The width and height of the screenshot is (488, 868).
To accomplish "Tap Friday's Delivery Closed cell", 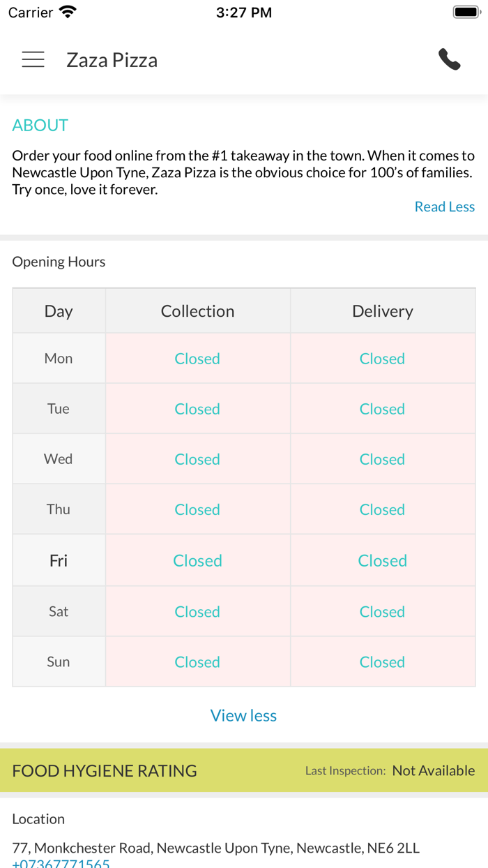I will [382, 560].
